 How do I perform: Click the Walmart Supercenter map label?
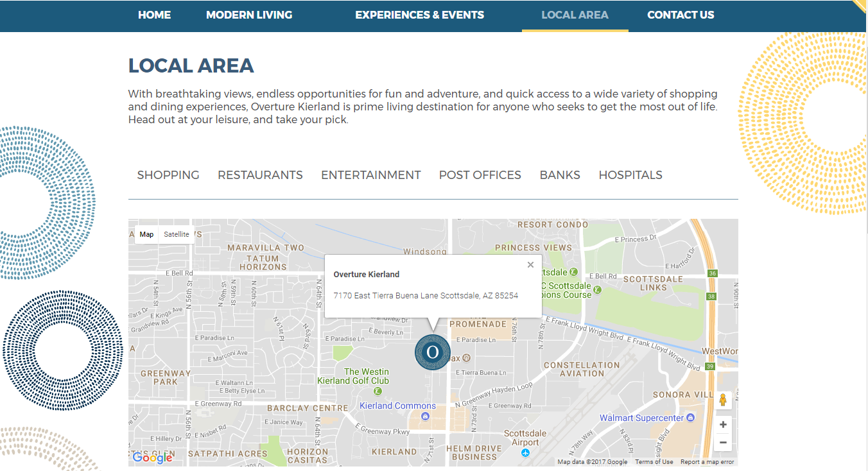coord(641,418)
